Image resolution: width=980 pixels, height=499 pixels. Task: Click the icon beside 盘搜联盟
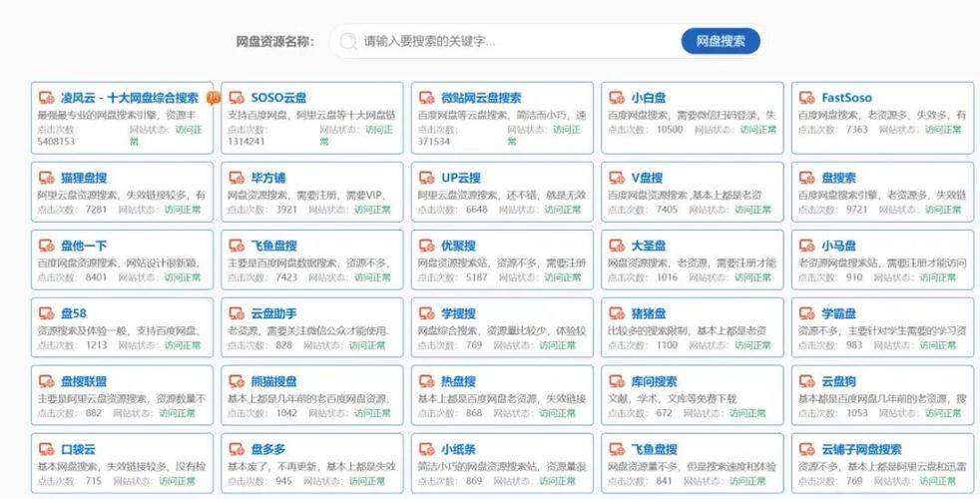[46, 381]
